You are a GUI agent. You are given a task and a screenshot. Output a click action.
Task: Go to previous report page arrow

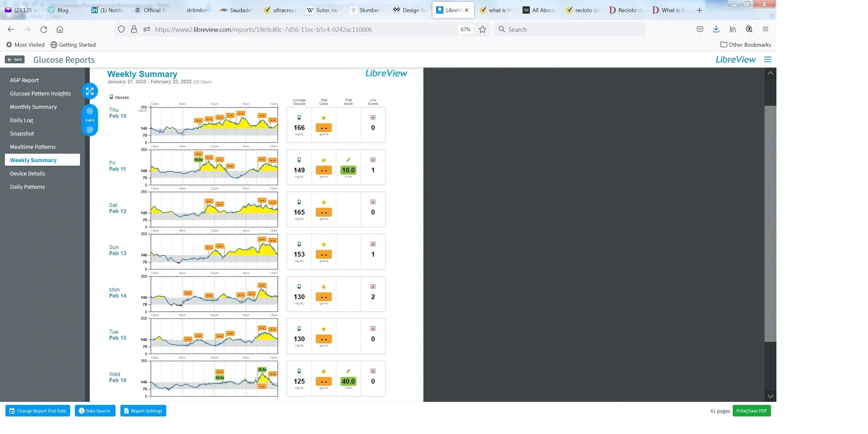pos(90,111)
